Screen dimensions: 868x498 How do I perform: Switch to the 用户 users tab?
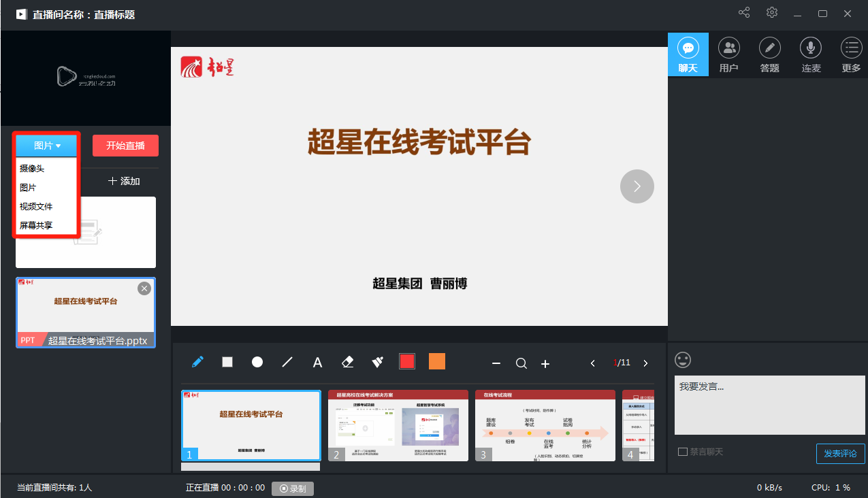[729, 54]
